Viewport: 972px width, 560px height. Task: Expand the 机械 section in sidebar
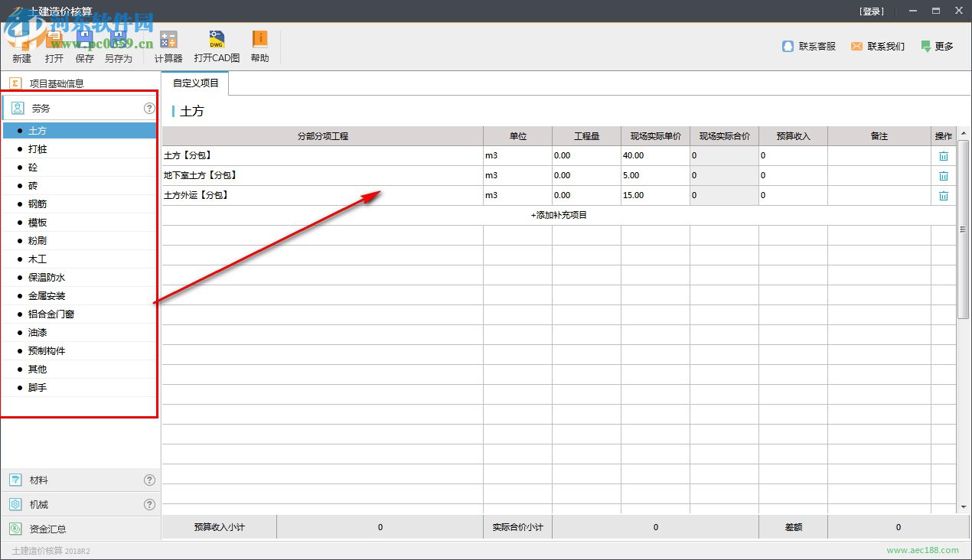[39, 505]
